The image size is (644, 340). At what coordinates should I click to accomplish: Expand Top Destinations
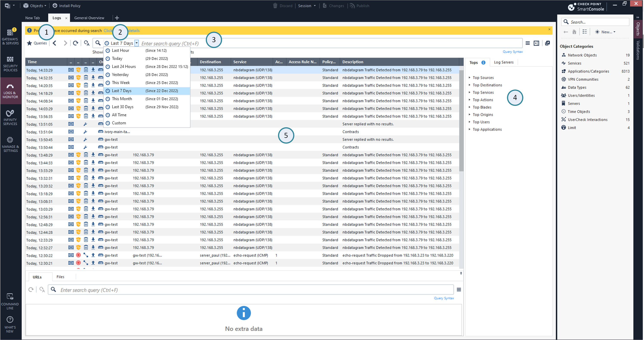tap(485, 85)
